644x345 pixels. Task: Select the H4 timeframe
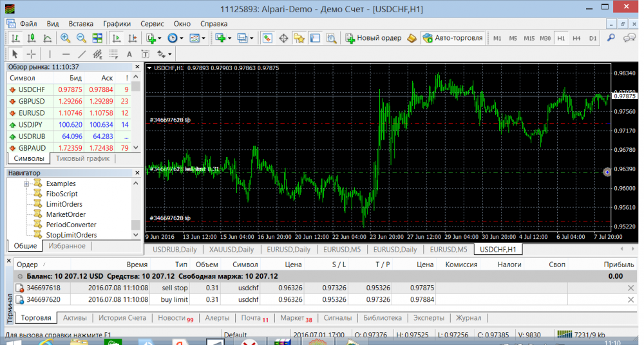(x=576, y=38)
